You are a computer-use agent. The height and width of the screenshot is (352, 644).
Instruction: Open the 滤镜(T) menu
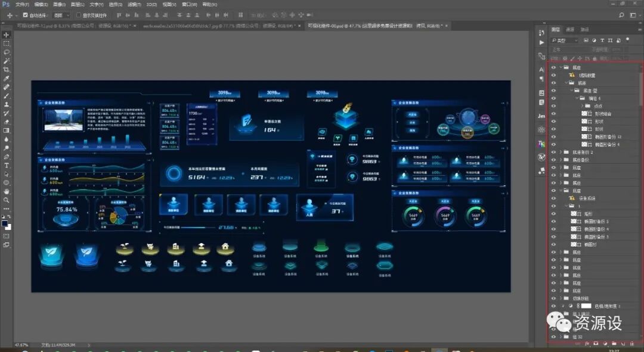point(134,5)
